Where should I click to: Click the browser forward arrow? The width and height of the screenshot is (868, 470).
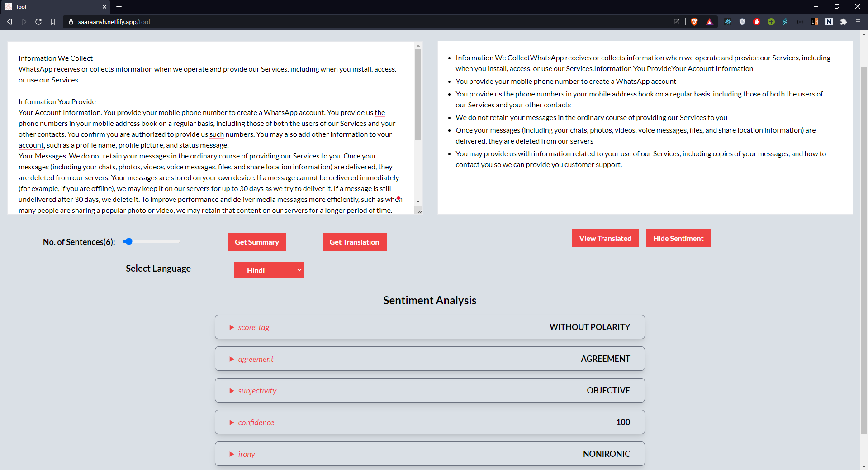pyautogui.click(x=24, y=22)
